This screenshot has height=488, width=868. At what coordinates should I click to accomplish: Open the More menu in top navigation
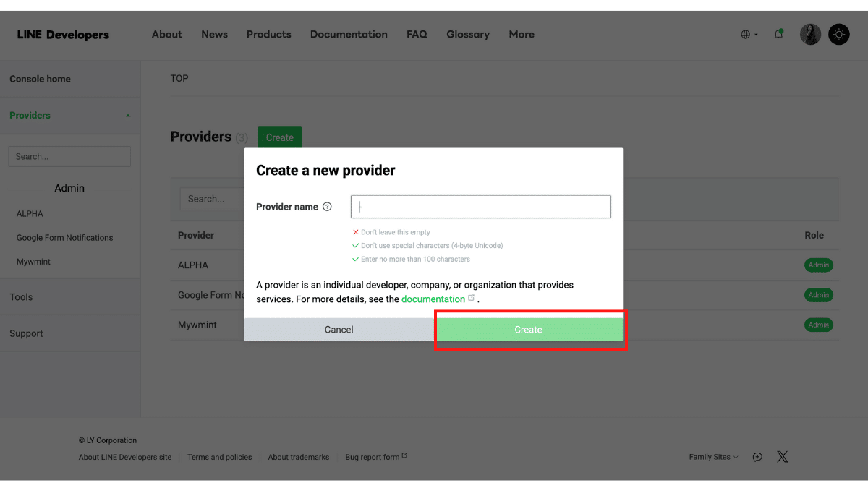522,34
